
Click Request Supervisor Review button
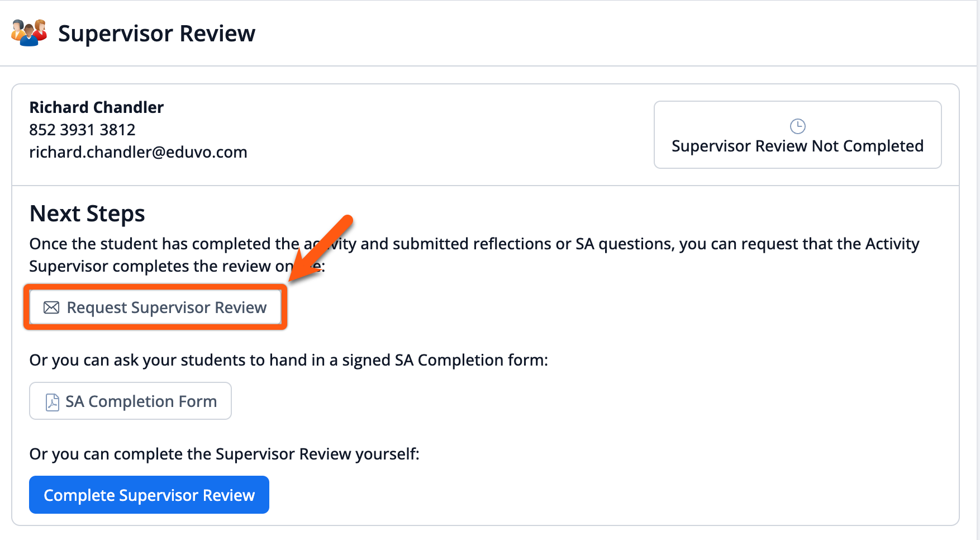pos(155,307)
